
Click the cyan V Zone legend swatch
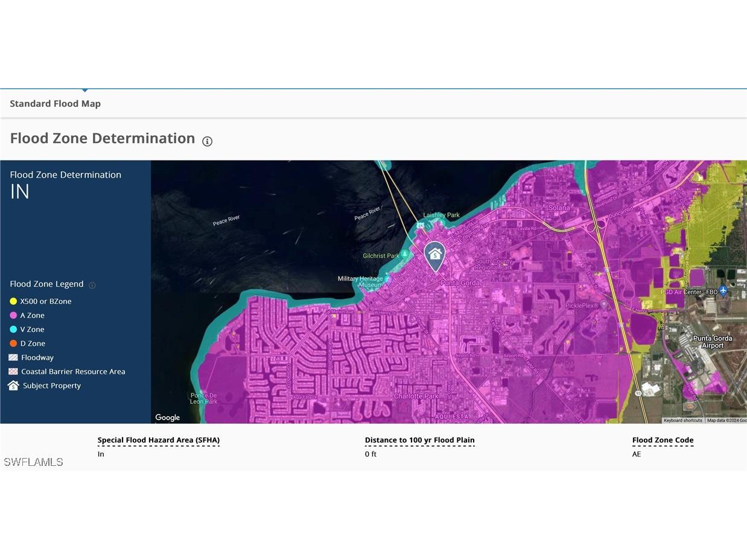tap(13, 329)
